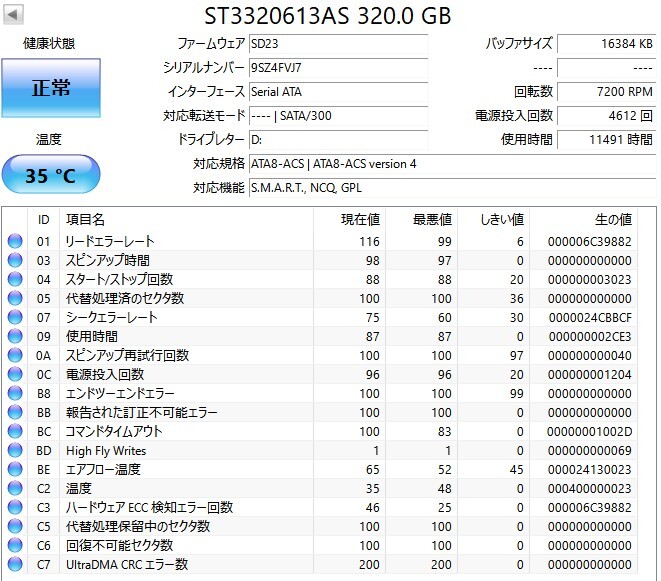Select the status icon for 03 スピンアップ時間
This screenshot has height=581, width=661.
[15, 260]
